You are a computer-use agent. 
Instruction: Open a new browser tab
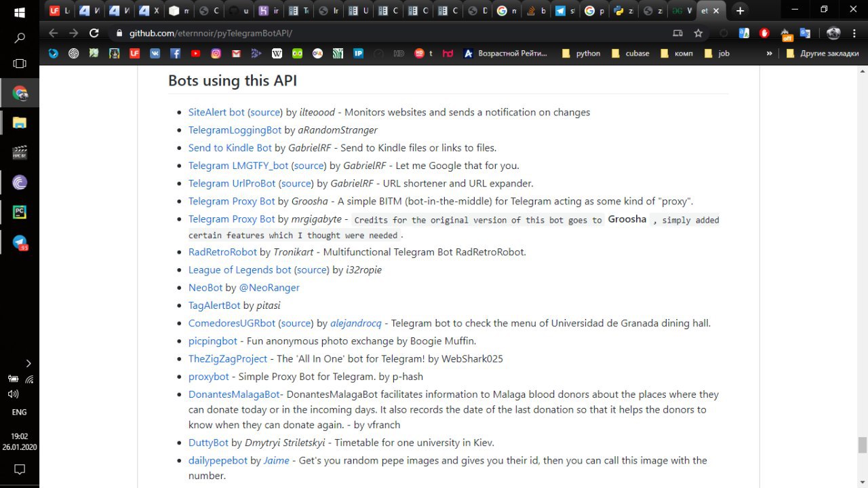coord(740,11)
